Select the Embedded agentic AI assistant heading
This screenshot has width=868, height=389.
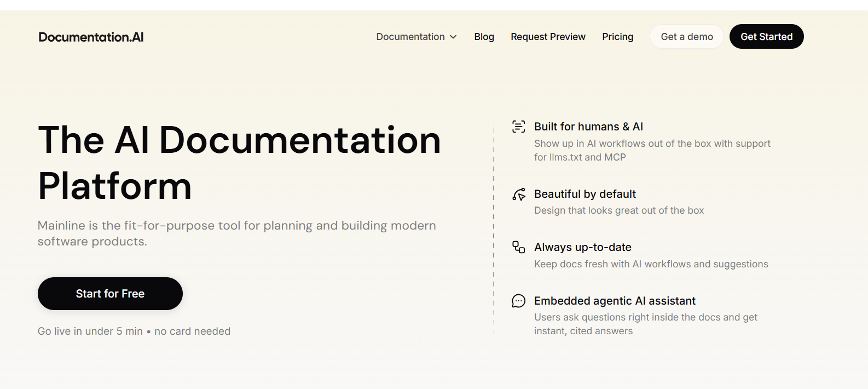pyautogui.click(x=615, y=301)
